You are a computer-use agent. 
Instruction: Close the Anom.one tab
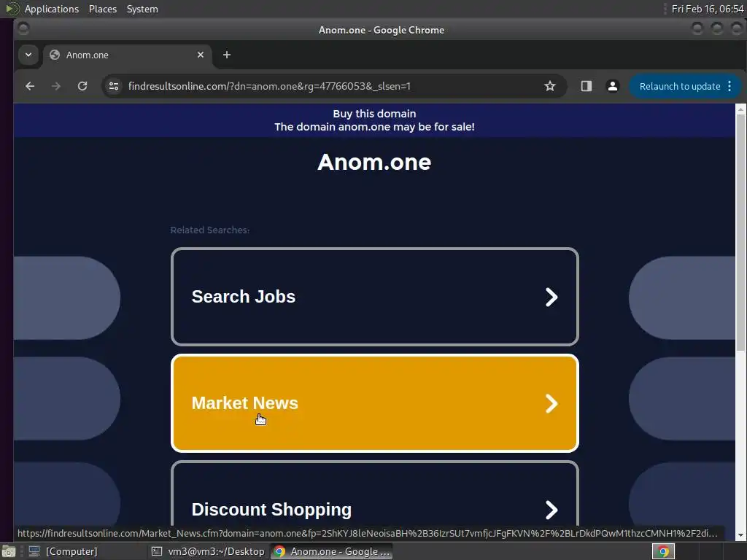click(x=201, y=55)
